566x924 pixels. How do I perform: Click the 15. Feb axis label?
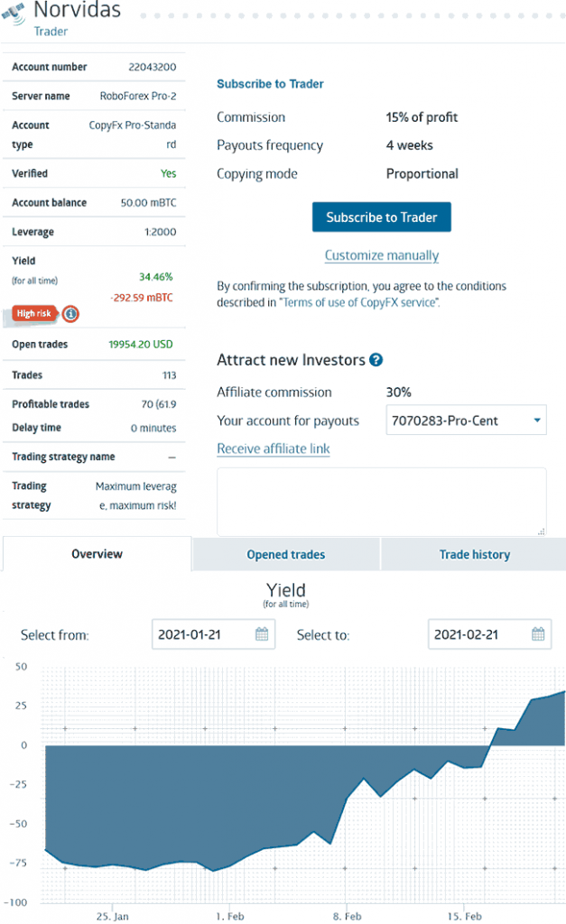tap(465, 917)
